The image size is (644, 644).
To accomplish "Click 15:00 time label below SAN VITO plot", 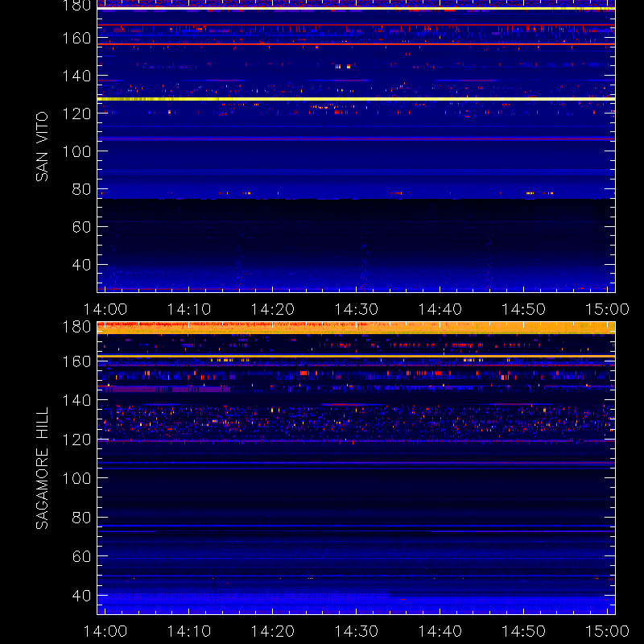I will tap(607, 309).
